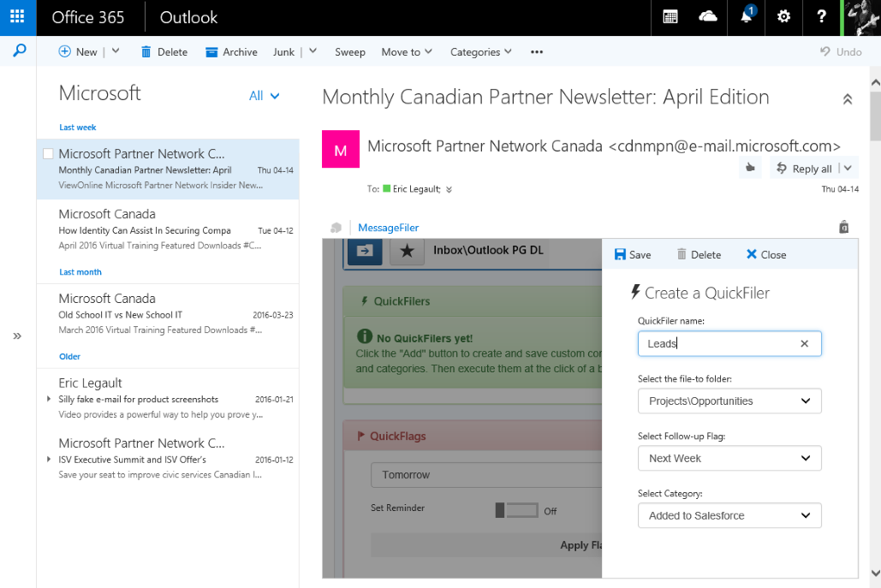Tick the checkbox for Microsoft Partner Network message

click(48, 153)
